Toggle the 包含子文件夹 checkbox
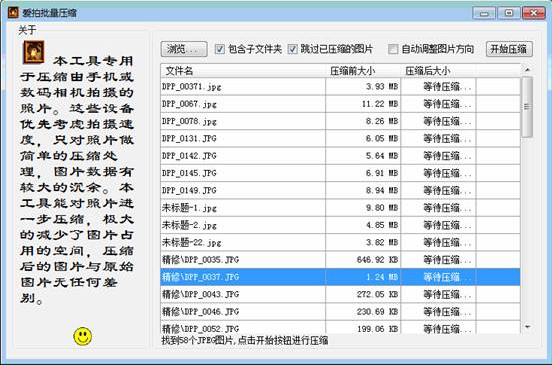 [220, 49]
